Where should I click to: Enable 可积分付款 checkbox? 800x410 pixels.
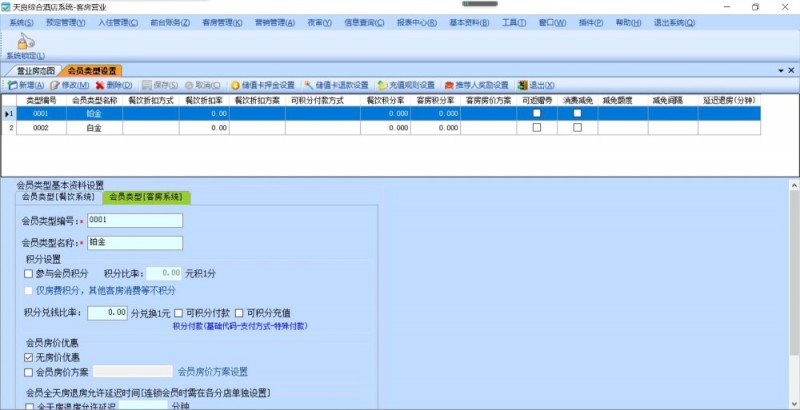[179, 313]
